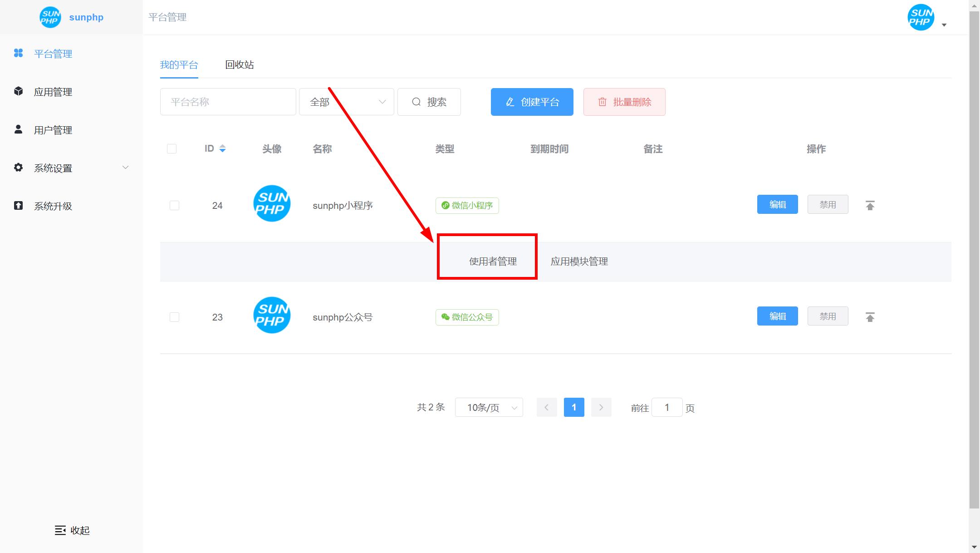Toggle the select-all checkbox in table header
This screenshot has width=980, height=553.
tap(171, 148)
